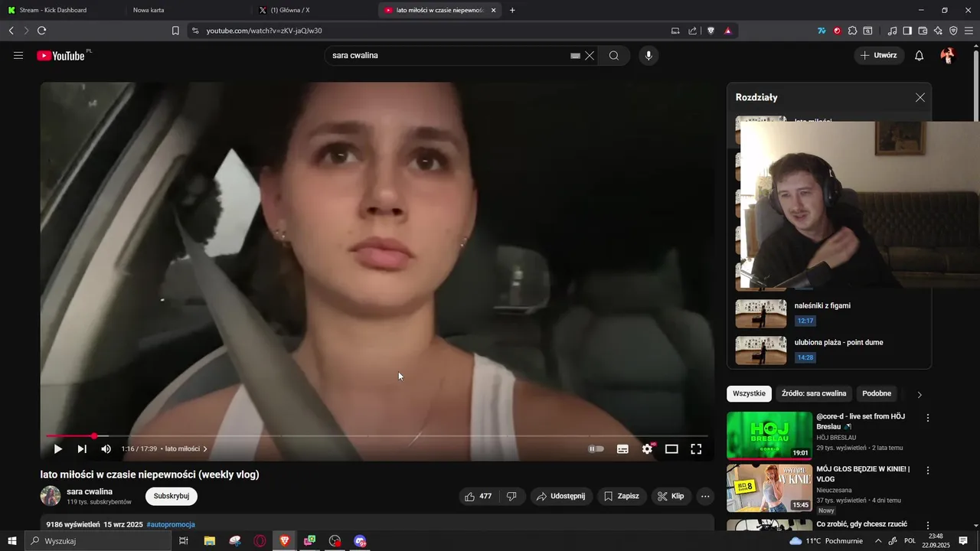
Task: Open YouTube notifications bell
Action: pos(920,55)
